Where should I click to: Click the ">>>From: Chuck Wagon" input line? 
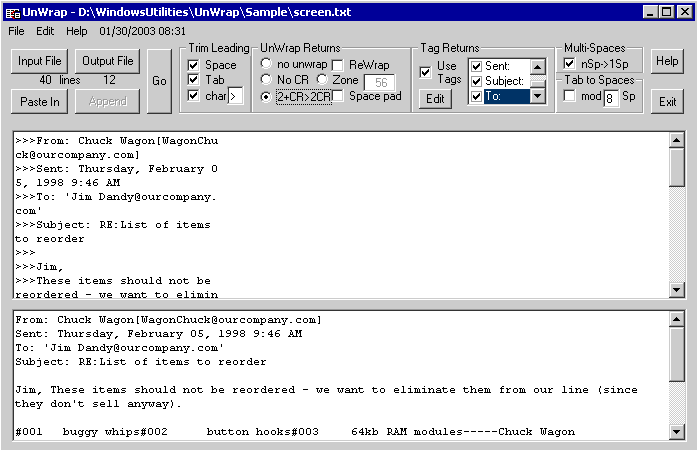116,141
